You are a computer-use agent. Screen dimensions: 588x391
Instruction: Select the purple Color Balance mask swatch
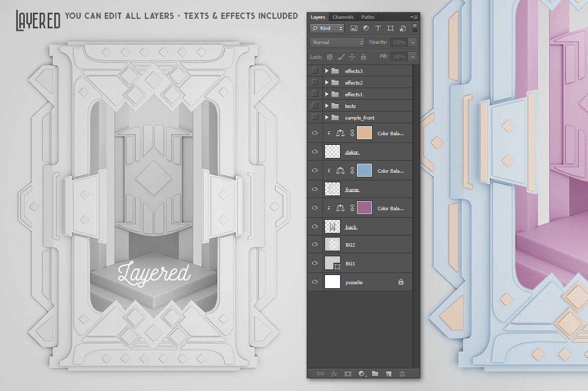(x=364, y=208)
